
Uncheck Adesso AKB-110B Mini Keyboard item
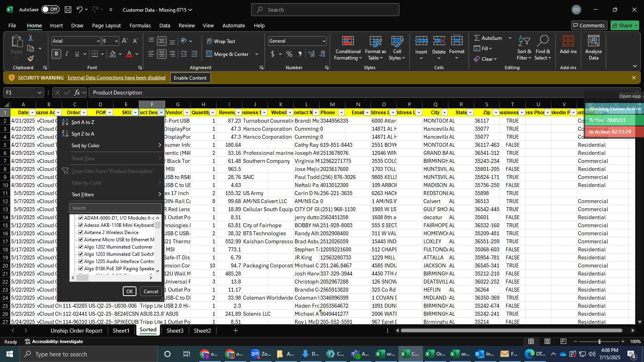click(80, 225)
